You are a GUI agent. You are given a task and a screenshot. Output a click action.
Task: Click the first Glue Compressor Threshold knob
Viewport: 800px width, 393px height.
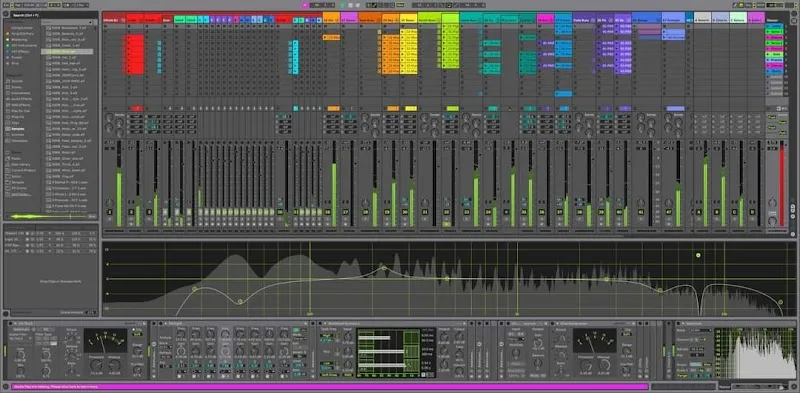(x=96, y=365)
